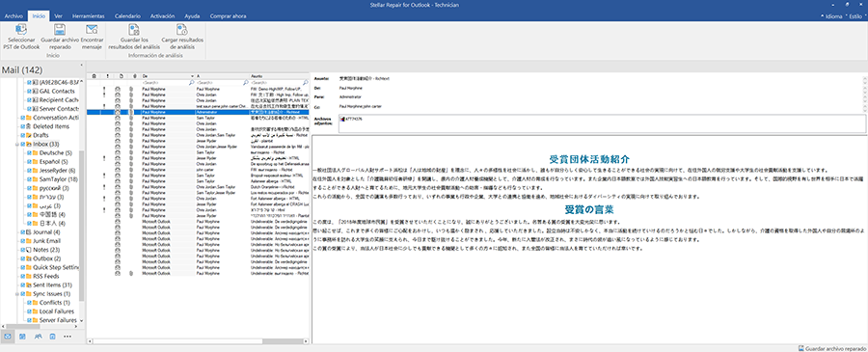The image size is (868, 352).
Task: Click Journal folder icon
Action: 28,231
